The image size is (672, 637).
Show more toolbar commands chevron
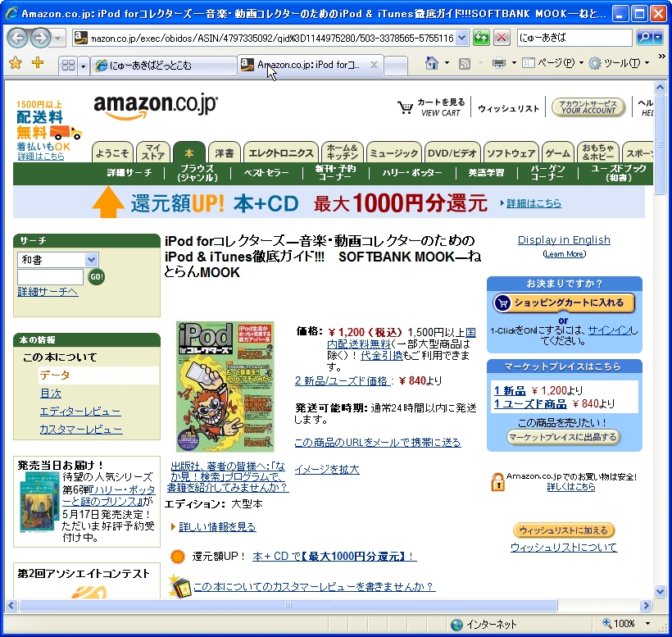point(661,56)
